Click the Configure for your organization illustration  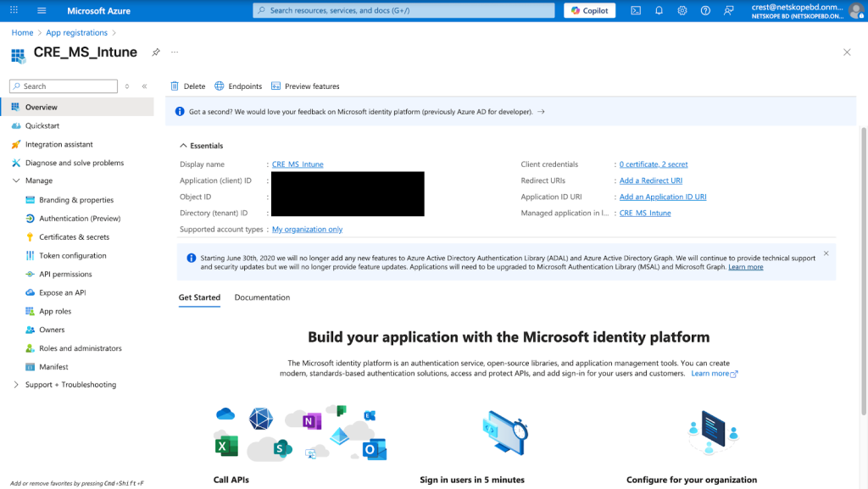pos(713,432)
